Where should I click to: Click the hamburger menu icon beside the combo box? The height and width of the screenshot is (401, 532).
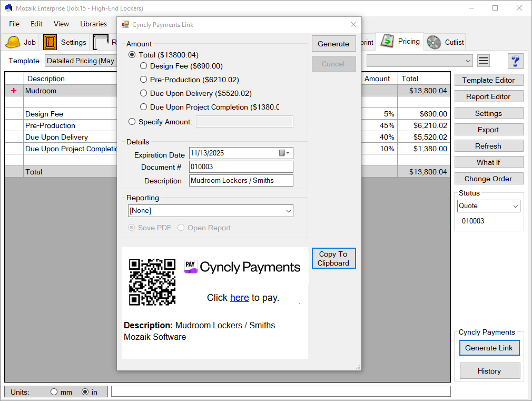483,60
